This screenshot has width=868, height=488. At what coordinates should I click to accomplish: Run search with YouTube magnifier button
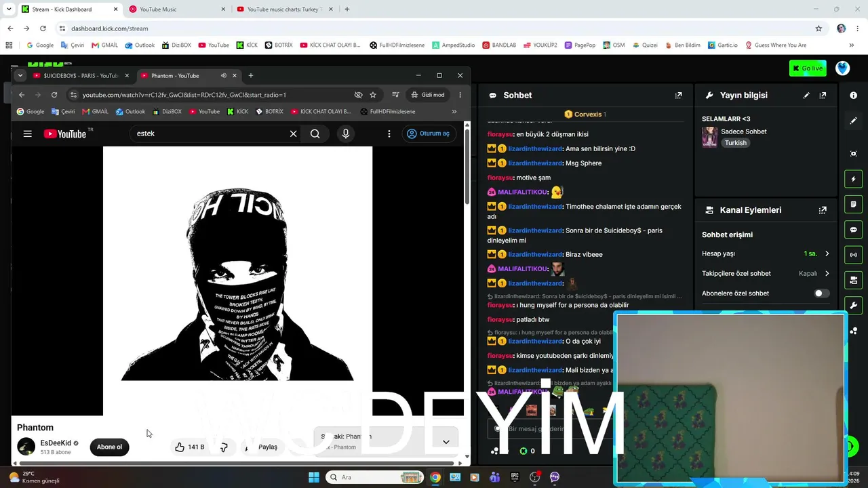point(315,134)
